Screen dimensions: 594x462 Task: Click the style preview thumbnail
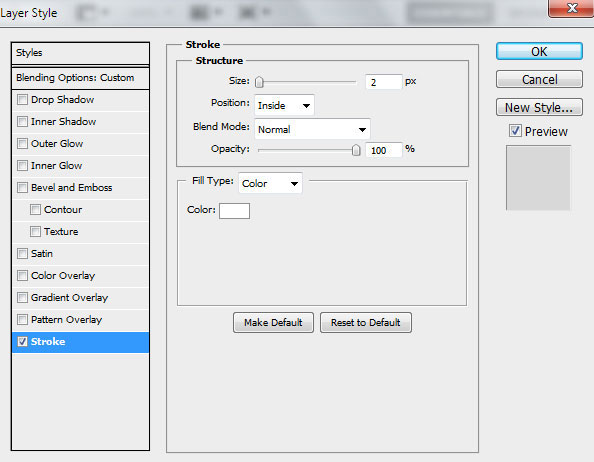tap(538, 178)
